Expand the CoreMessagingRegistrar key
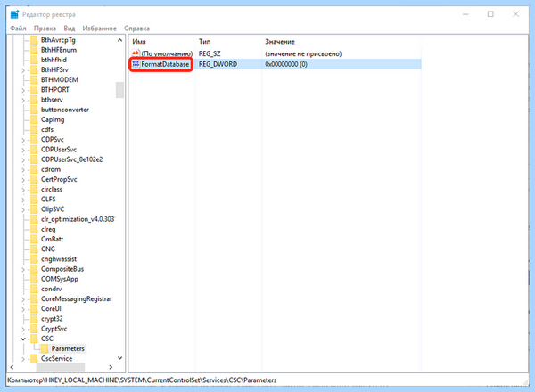 pyautogui.click(x=23, y=299)
